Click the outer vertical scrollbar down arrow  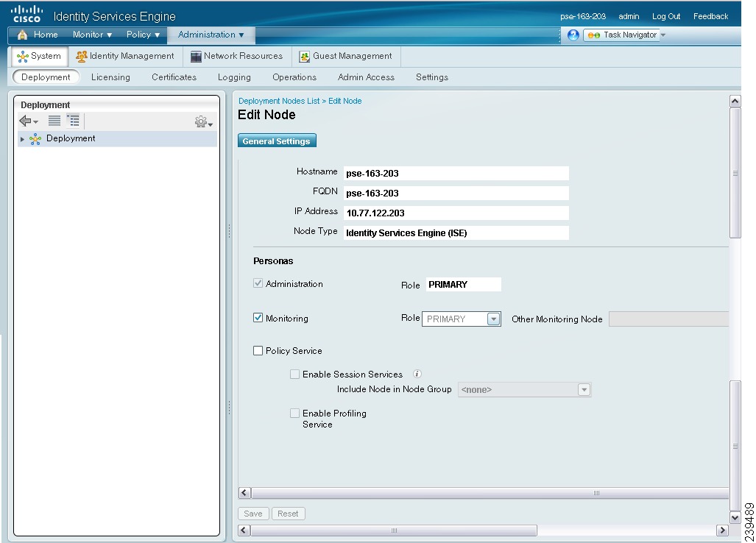coord(735,518)
